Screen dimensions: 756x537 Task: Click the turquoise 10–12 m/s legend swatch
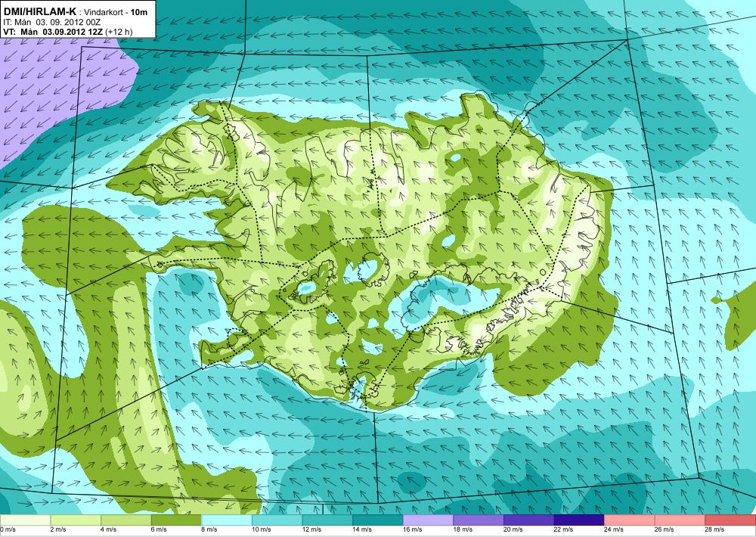pos(277,520)
